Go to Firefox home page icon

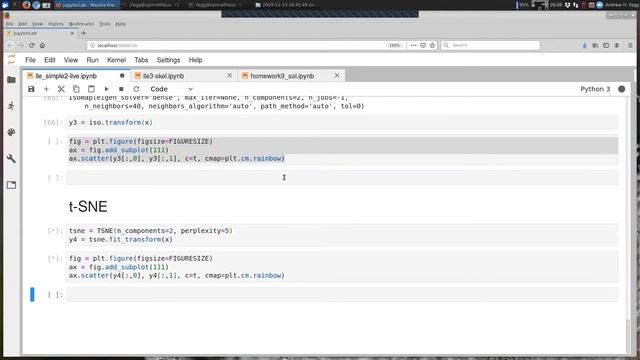point(42,45)
